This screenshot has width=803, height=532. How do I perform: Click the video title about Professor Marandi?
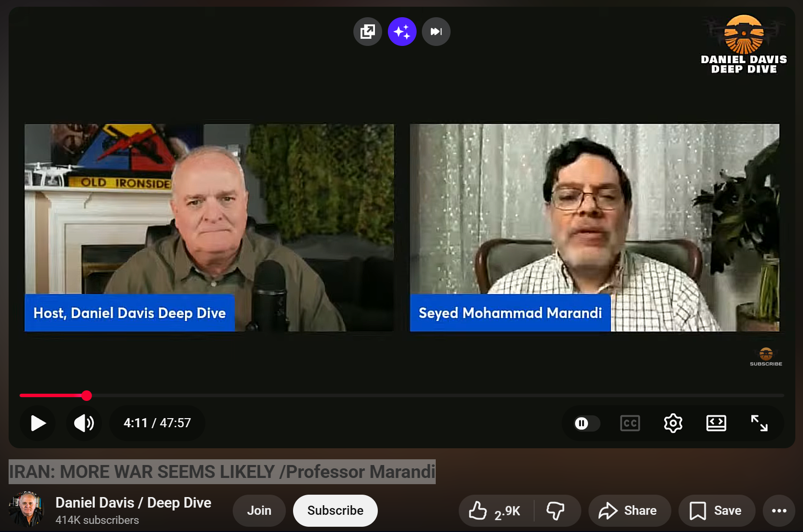(222, 472)
